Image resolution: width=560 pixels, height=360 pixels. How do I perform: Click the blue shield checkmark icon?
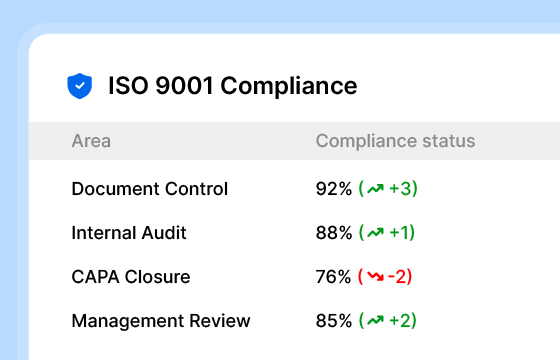pyautogui.click(x=80, y=86)
